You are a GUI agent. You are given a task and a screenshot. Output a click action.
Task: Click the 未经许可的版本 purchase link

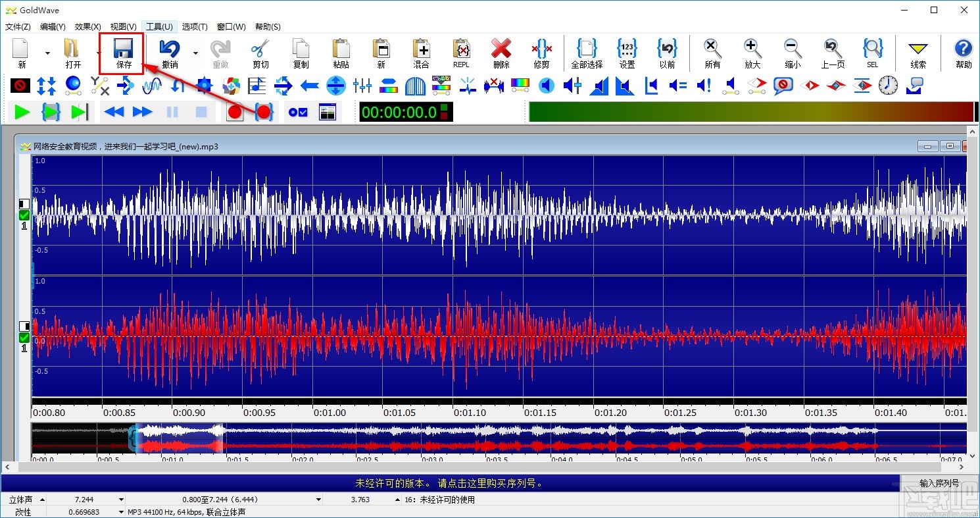coord(449,483)
